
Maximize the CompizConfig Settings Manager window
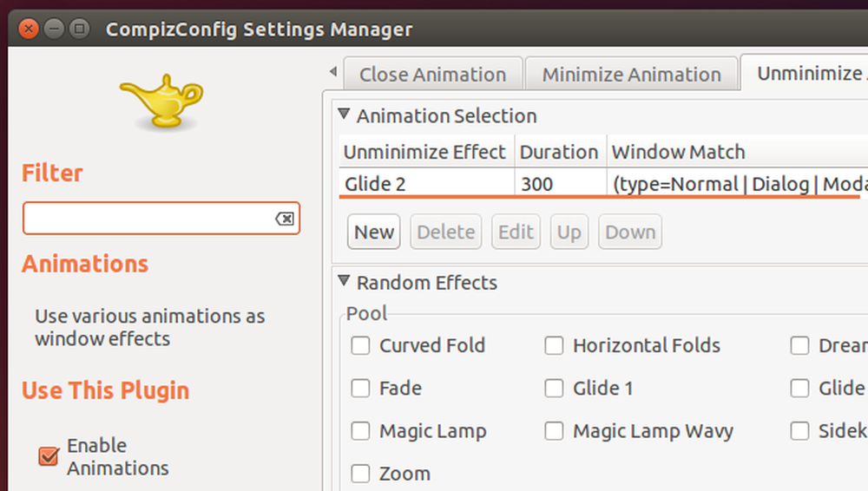click(80, 29)
